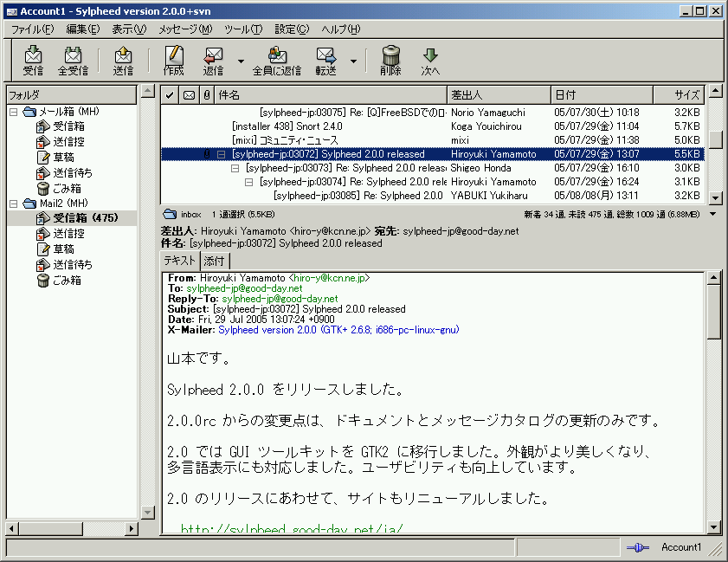Viewport: 728px width, 562px height.
Task: Click the inbox folder icon in status line
Action: 170,214
